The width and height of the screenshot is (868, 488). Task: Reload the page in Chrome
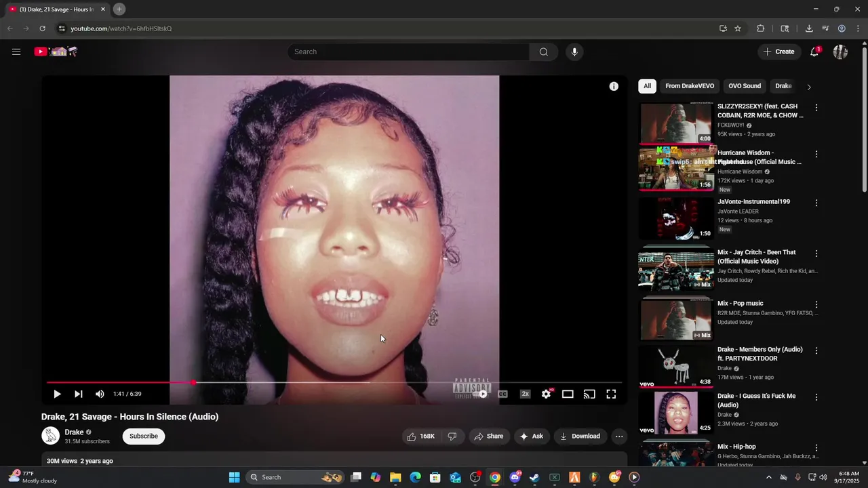pos(42,28)
